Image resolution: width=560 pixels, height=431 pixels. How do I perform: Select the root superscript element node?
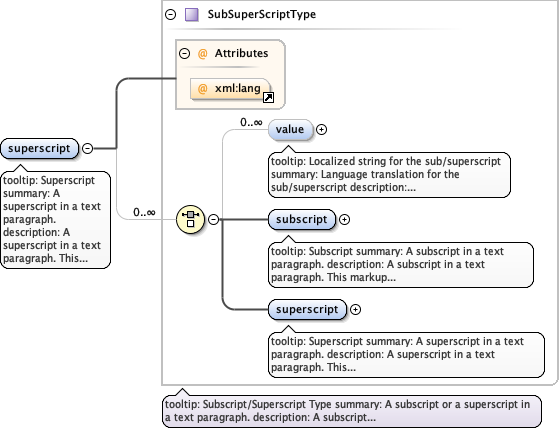pyautogui.click(x=39, y=148)
